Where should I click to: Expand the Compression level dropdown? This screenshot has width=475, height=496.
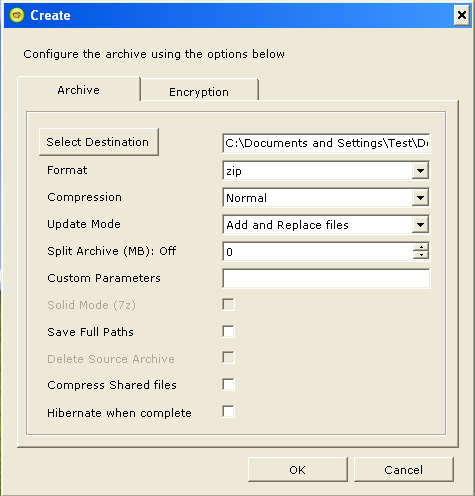click(x=420, y=198)
